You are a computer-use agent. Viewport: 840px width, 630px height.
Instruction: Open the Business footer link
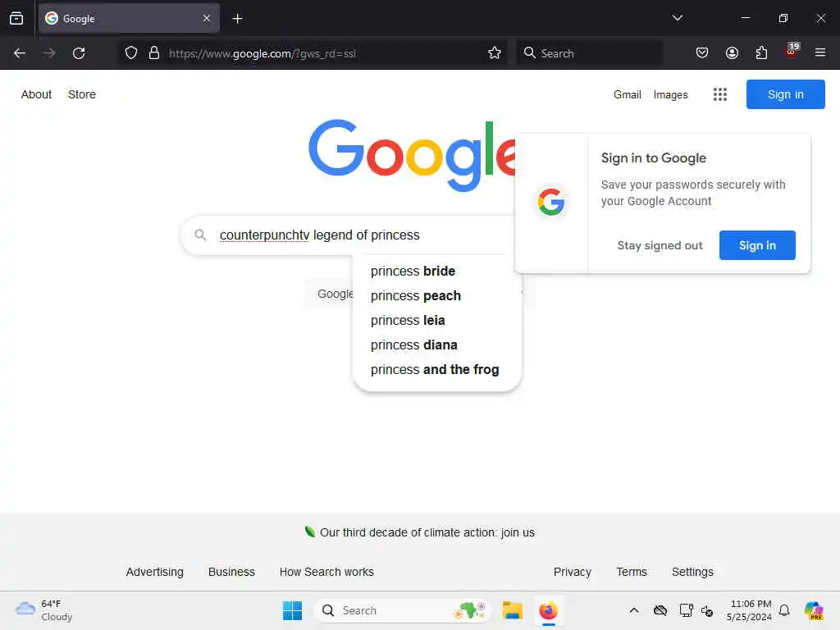click(231, 572)
